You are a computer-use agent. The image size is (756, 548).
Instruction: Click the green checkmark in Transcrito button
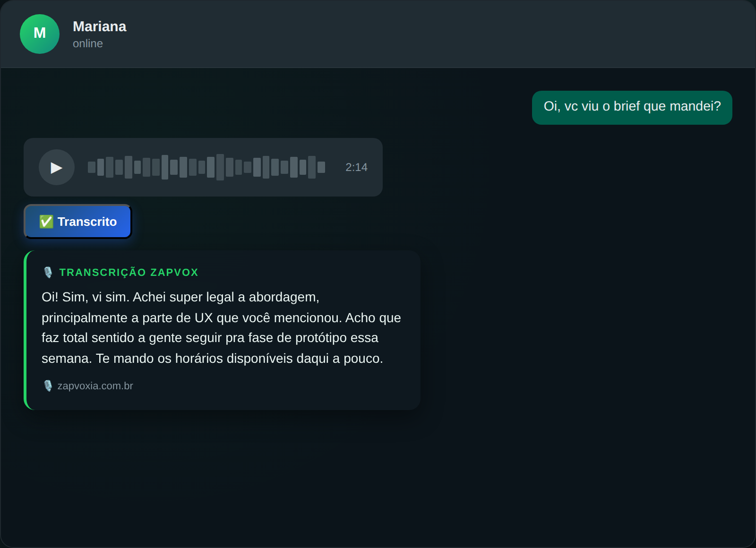[x=46, y=222]
